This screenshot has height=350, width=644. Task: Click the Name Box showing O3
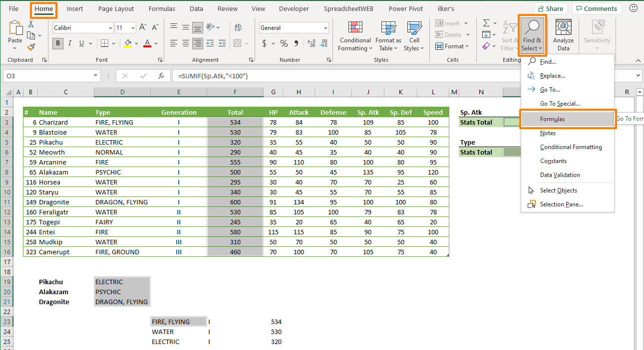pyautogui.click(x=47, y=76)
